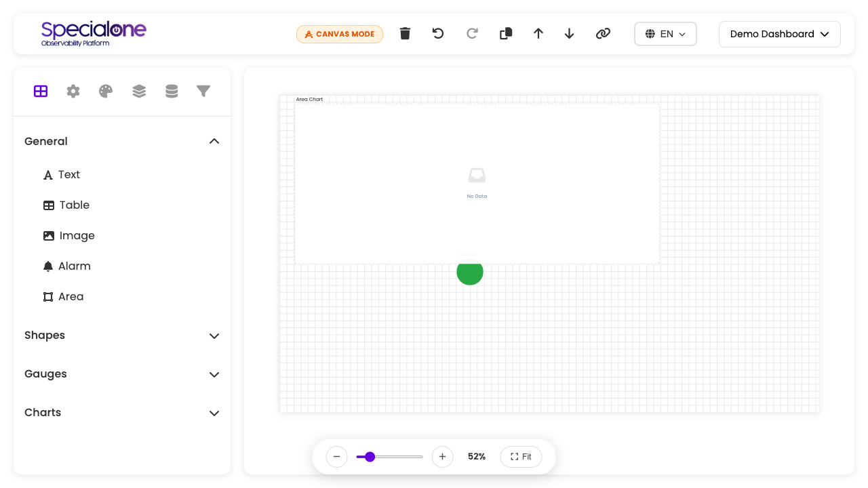Image resolution: width=868 pixels, height=488 pixels.
Task: Redo the last action
Action: [x=473, y=33]
